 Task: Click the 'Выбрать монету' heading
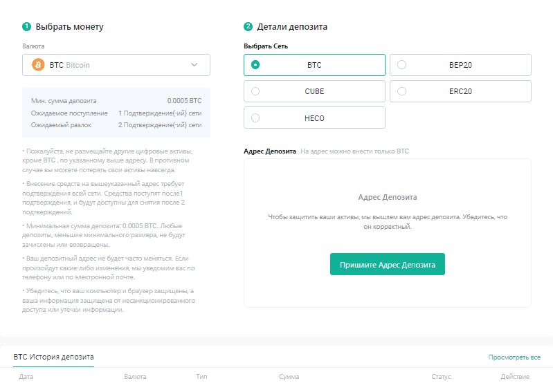click(x=69, y=27)
